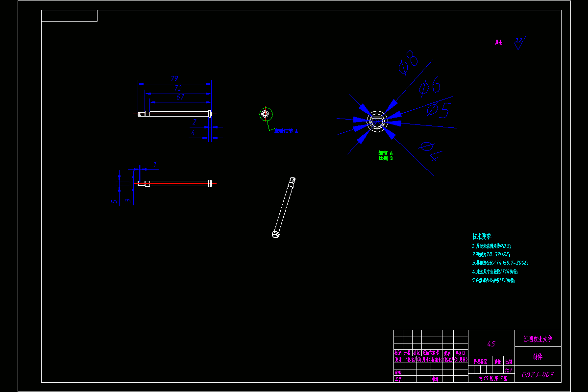Click the '标准化' label in the title block

437,359
